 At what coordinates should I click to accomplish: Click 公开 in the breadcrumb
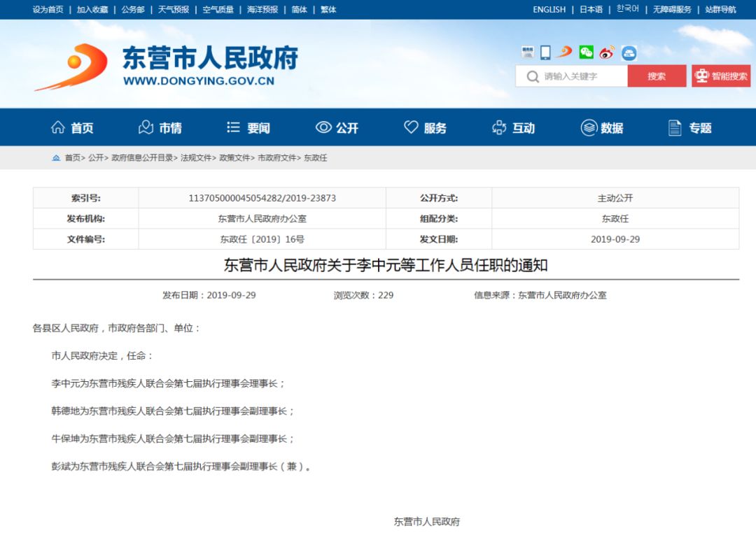(x=96, y=157)
